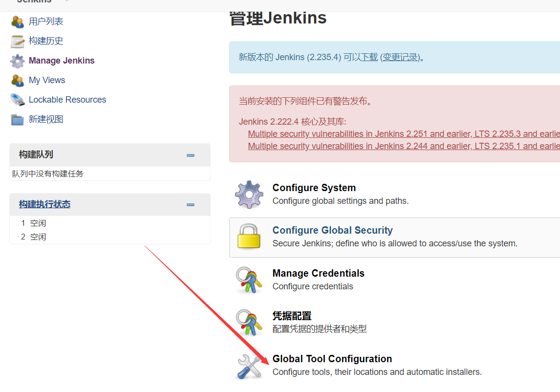
Task: Open Configure System settings
Action: (314, 188)
